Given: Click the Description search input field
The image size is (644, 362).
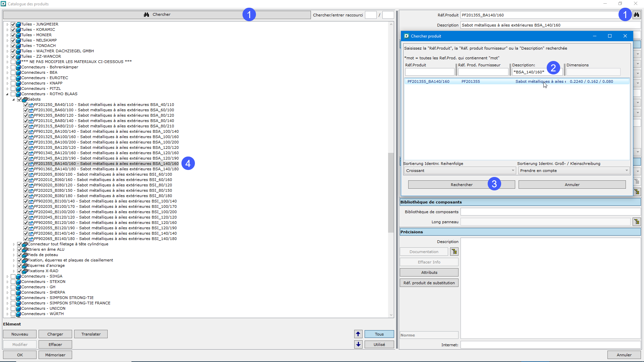Looking at the screenshot, I should click(x=530, y=72).
